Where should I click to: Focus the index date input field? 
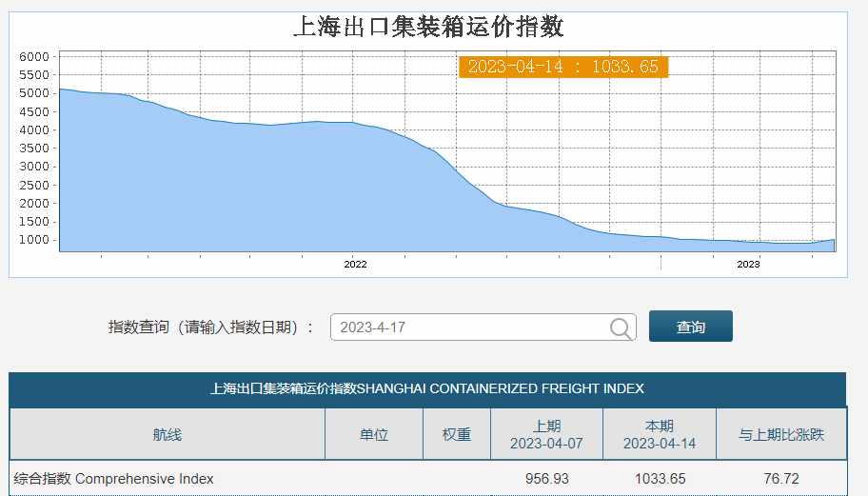pos(483,327)
